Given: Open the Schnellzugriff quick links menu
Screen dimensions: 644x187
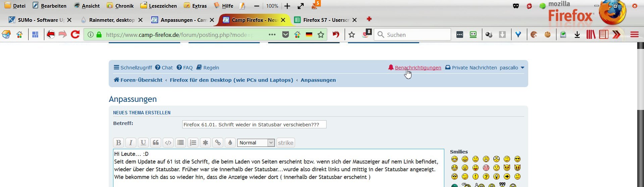Looking at the screenshot, I should coord(133,67).
